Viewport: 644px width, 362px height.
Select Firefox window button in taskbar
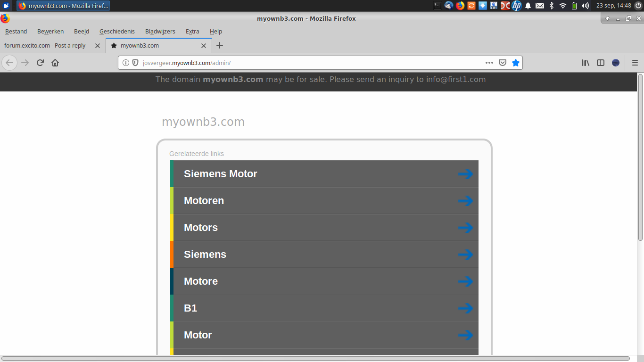pyautogui.click(x=63, y=6)
